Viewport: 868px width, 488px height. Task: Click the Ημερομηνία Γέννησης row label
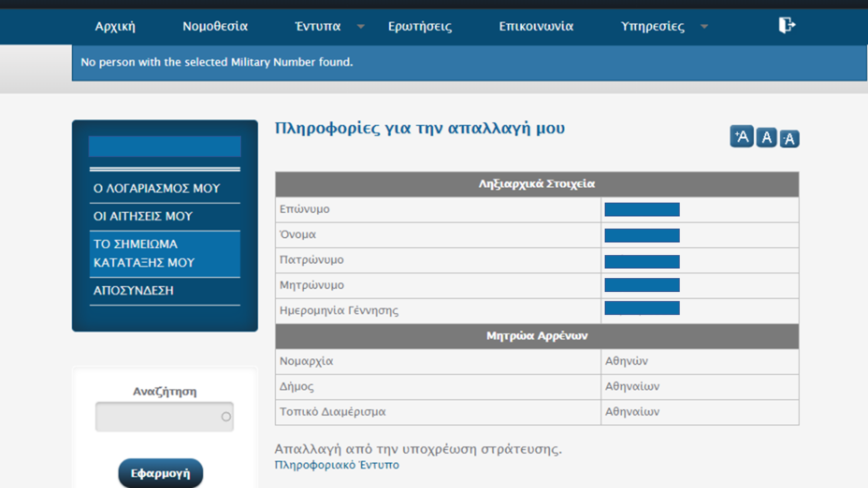click(x=339, y=311)
